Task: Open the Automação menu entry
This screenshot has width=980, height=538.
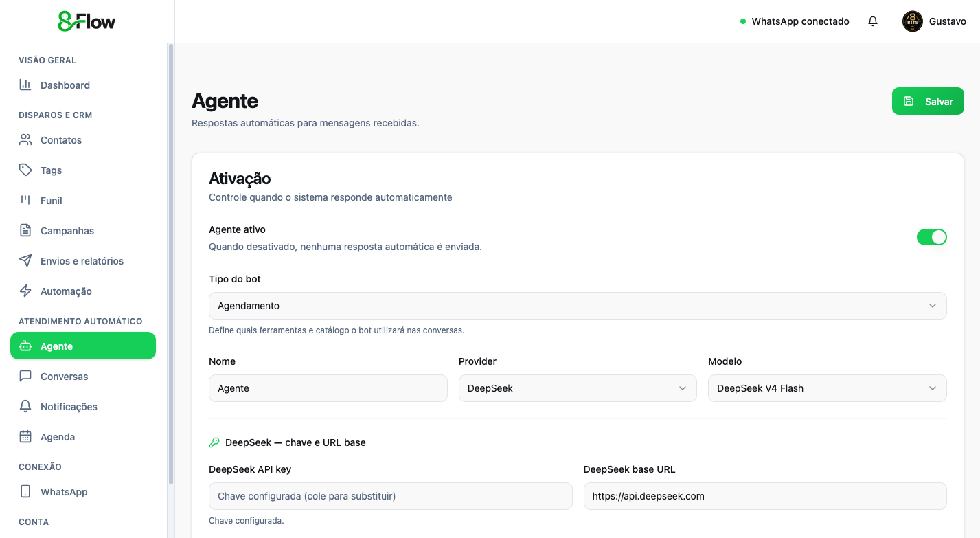Action: [x=83, y=291]
